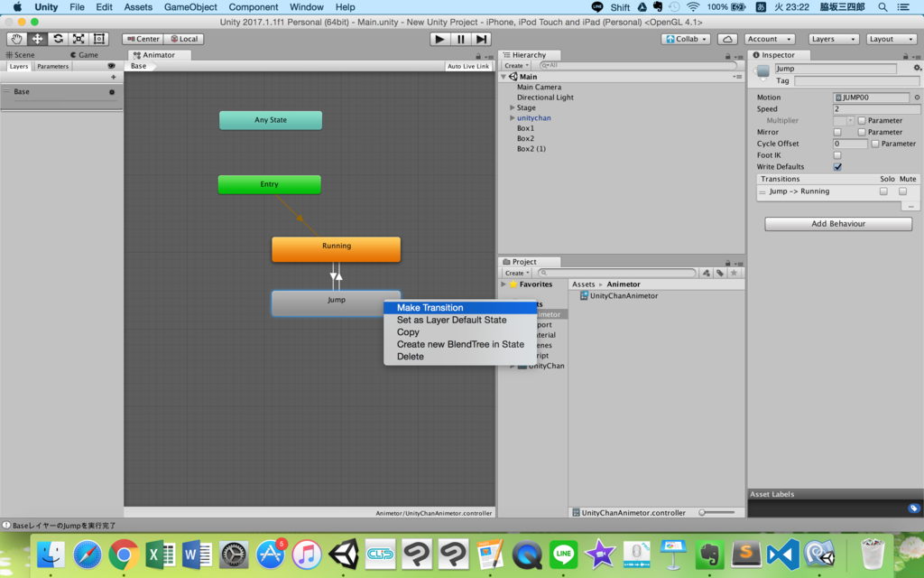
Task: Toggle Mute for Jump -> Running transition
Action: 902,191
